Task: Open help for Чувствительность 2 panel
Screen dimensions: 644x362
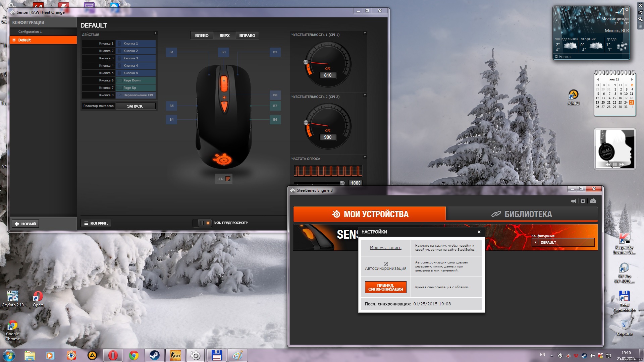Action: point(365,95)
